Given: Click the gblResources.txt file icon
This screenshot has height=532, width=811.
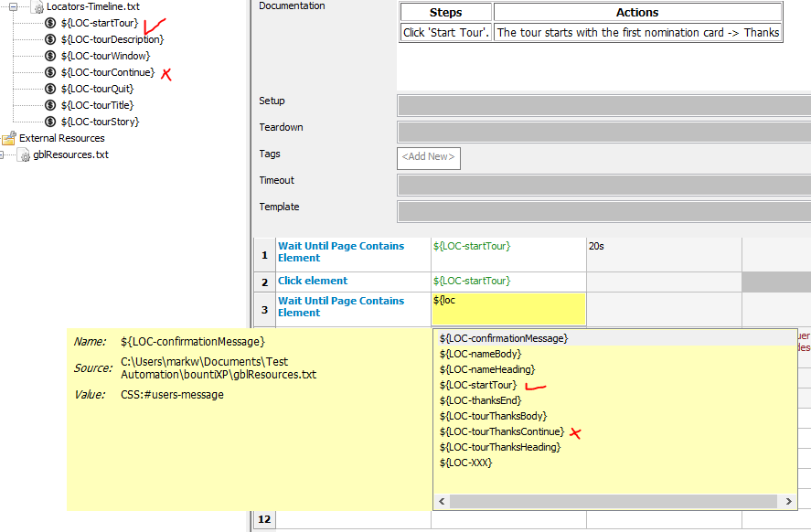Looking at the screenshot, I should (24, 154).
